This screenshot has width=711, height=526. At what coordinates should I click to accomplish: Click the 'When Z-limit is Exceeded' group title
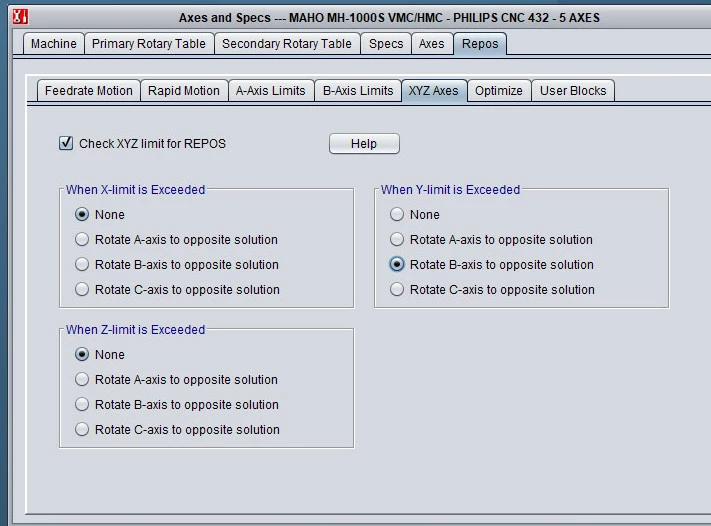click(136, 330)
